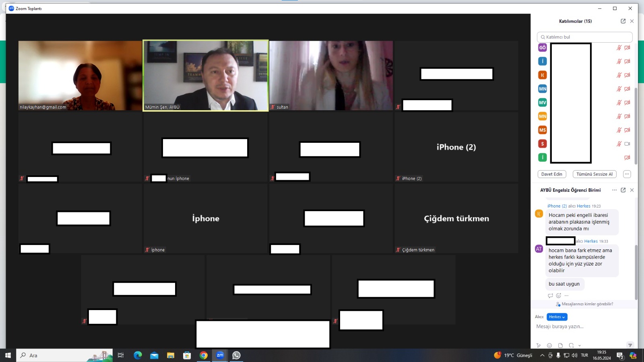The height and width of the screenshot is (362, 644).
Task: Unmute participant S's microphone
Action: pyautogui.click(x=619, y=143)
